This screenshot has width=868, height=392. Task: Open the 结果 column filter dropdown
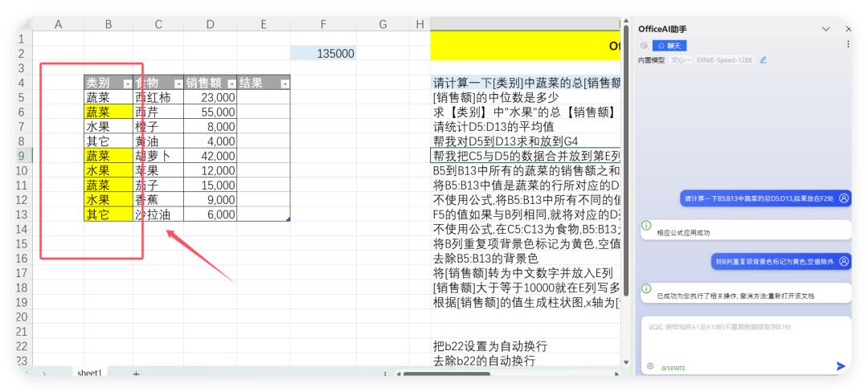point(285,84)
